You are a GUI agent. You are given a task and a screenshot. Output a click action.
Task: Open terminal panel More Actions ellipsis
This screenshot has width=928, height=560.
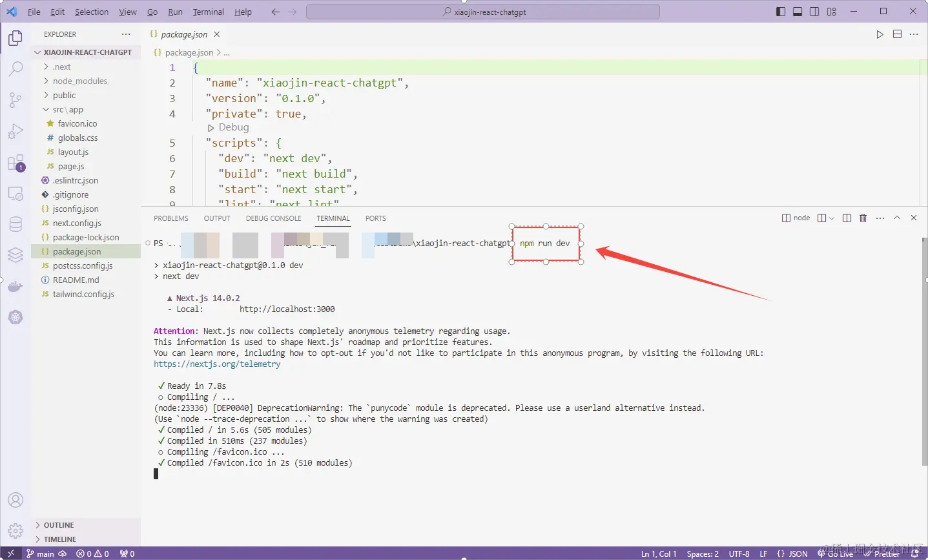point(880,218)
